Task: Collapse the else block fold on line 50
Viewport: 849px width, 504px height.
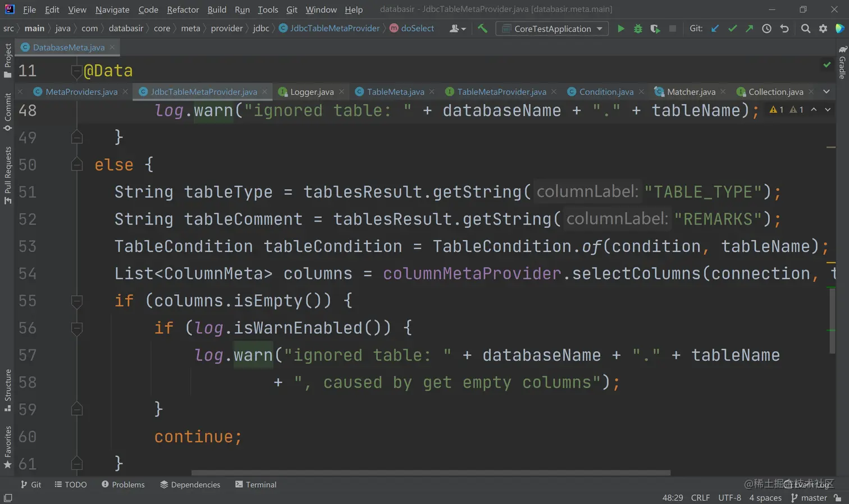Action: (77, 164)
